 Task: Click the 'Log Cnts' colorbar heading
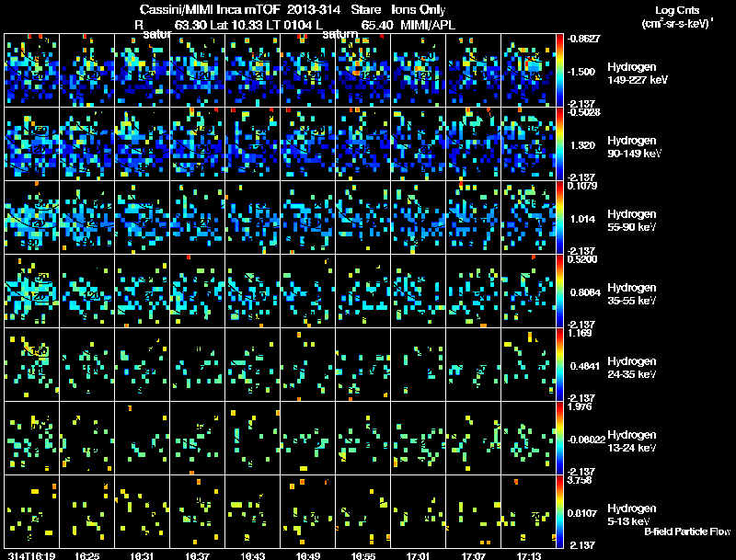[677, 10]
